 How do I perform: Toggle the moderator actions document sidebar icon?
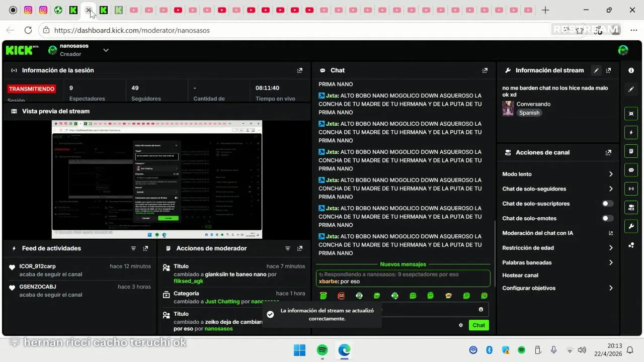tap(631, 151)
